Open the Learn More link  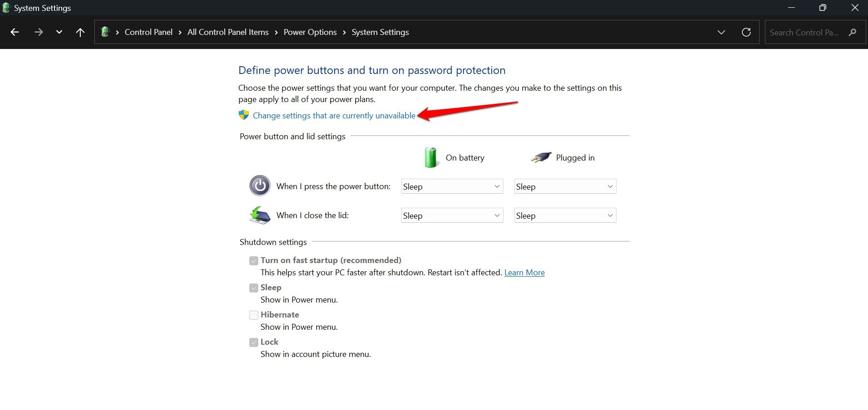[x=524, y=273]
